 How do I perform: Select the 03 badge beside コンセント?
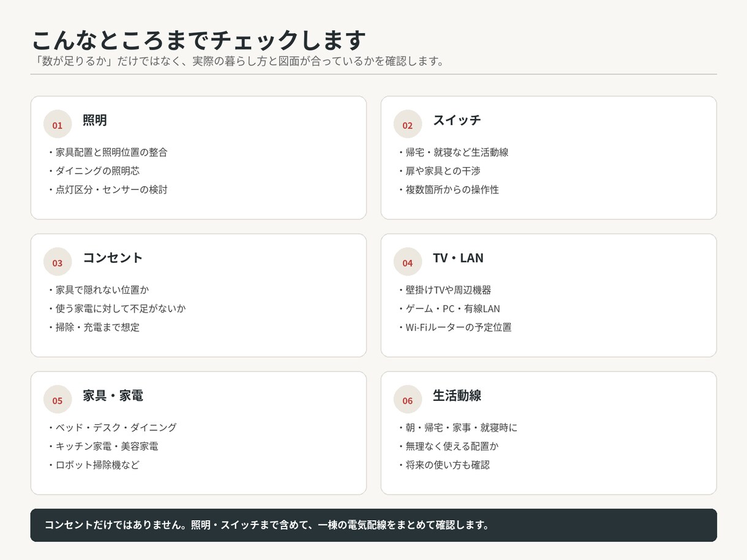tap(58, 262)
